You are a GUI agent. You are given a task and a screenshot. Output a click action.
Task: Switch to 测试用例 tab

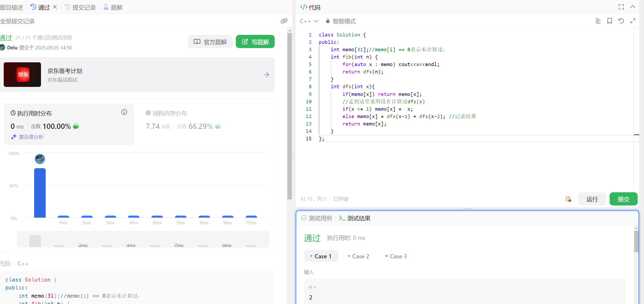[x=317, y=218]
